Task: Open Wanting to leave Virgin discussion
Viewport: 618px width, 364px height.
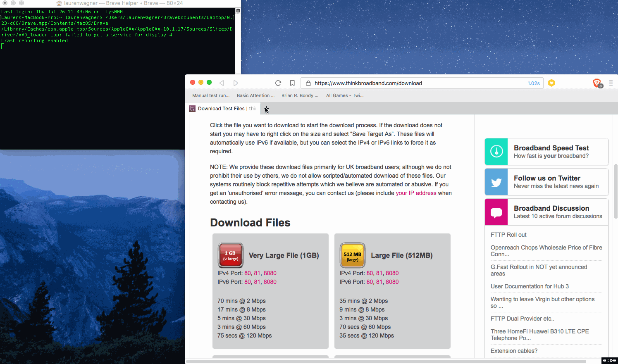Action: 542,302
